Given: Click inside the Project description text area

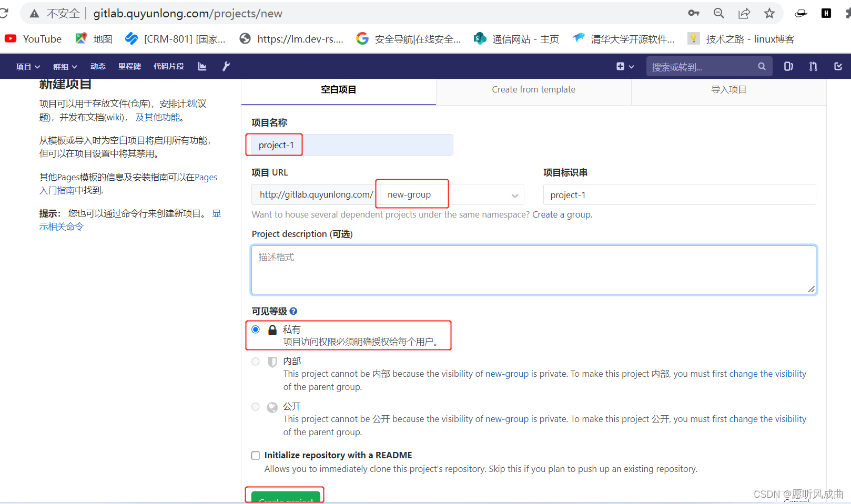Looking at the screenshot, I should (x=533, y=270).
